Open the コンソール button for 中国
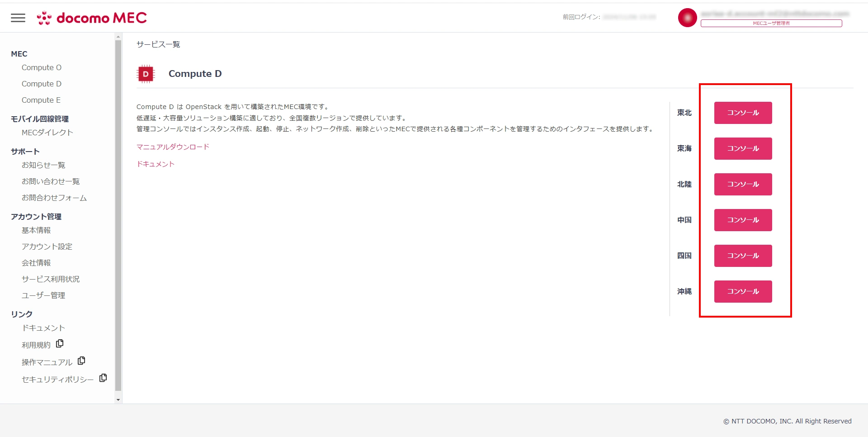The height and width of the screenshot is (437, 868). click(743, 220)
